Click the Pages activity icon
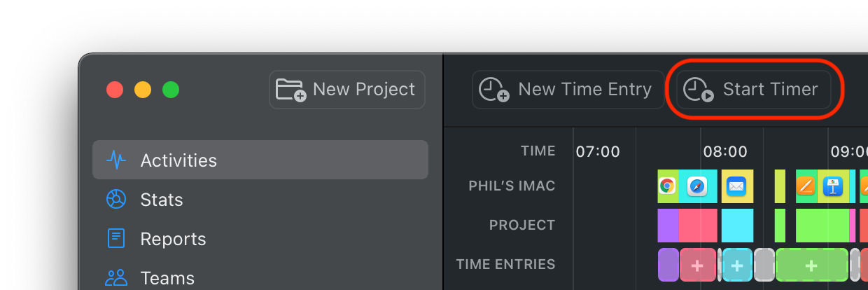Image resolution: width=868 pixels, height=290 pixels. pos(806,186)
